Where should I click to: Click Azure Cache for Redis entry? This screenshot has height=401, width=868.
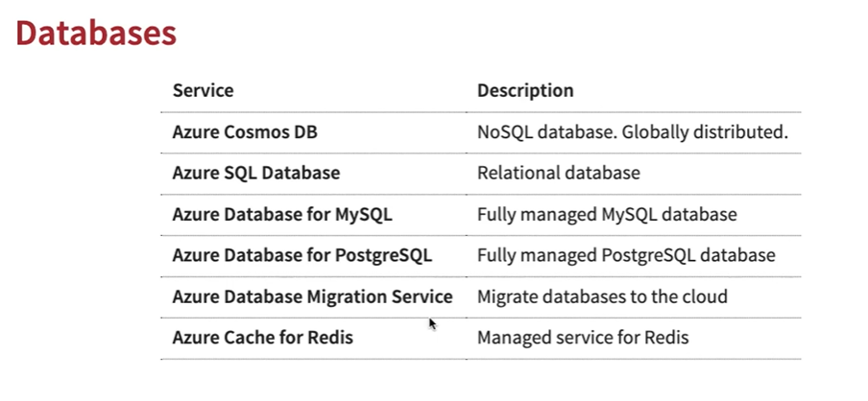click(263, 338)
